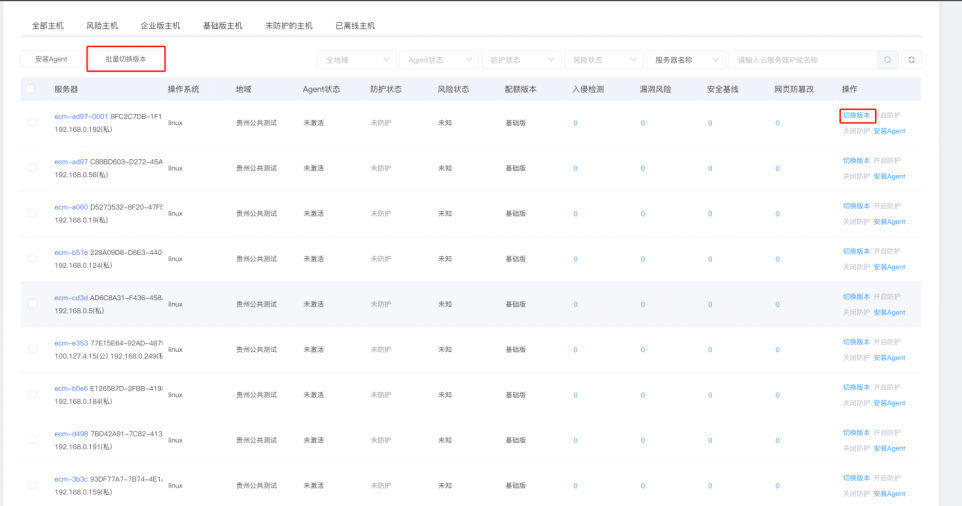Viewport: 962px width, 506px height.
Task: Check the checkbox for ecm-b0e6 row
Action: tap(33, 395)
